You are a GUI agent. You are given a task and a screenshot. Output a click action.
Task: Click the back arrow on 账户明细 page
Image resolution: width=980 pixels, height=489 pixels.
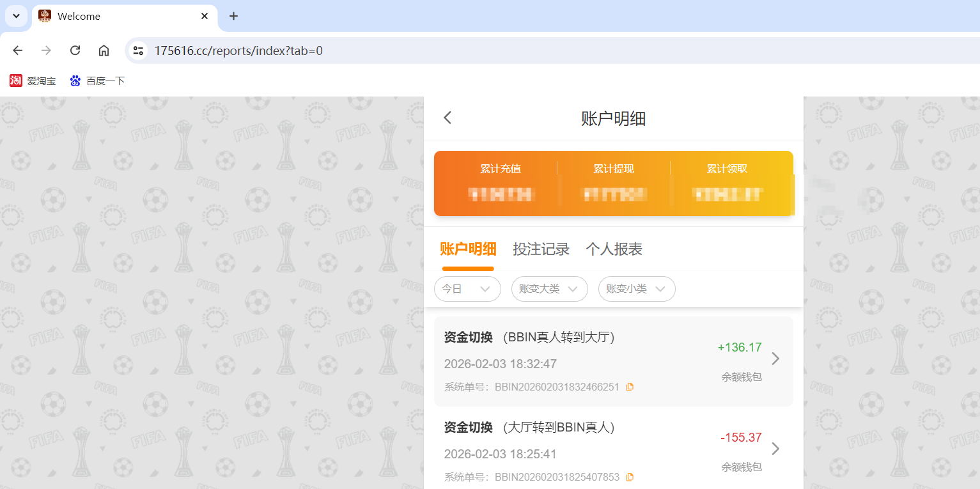tap(447, 118)
